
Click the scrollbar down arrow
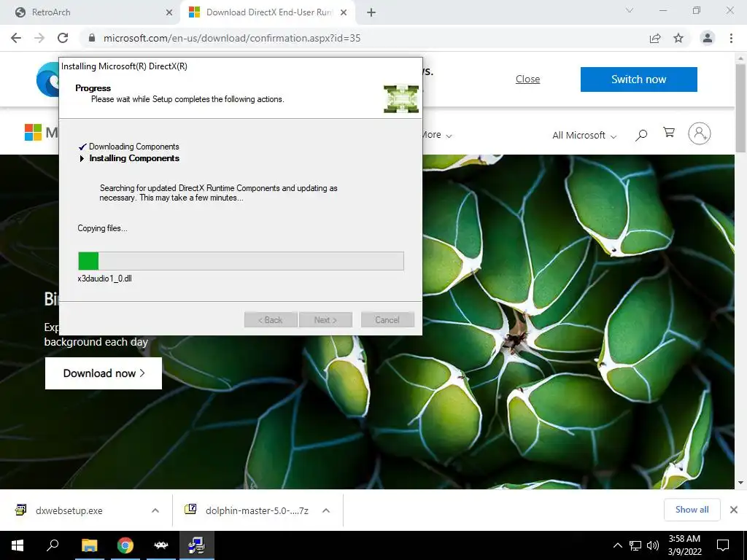740,483
